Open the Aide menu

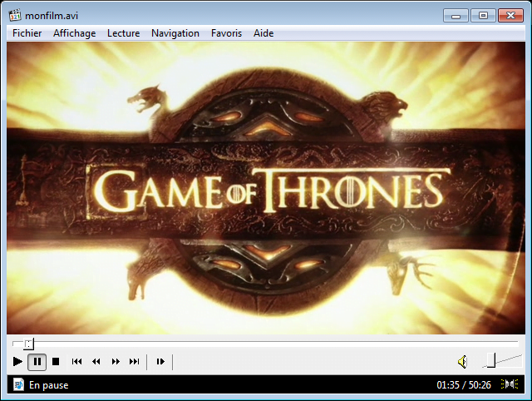tap(264, 33)
